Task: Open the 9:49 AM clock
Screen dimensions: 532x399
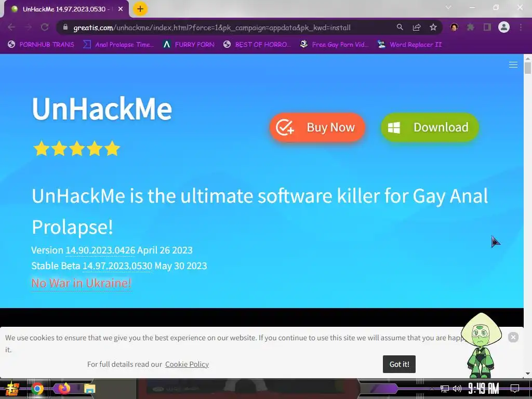Action: tap(483, 389)
